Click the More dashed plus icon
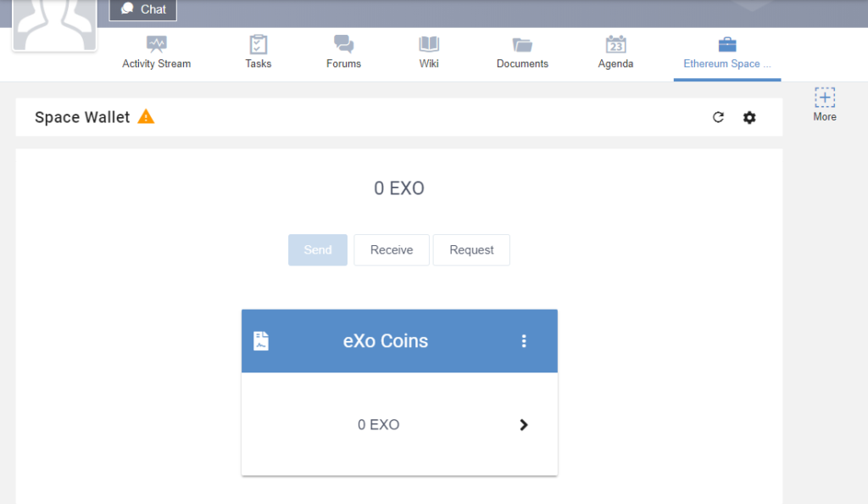 point(825,98)
